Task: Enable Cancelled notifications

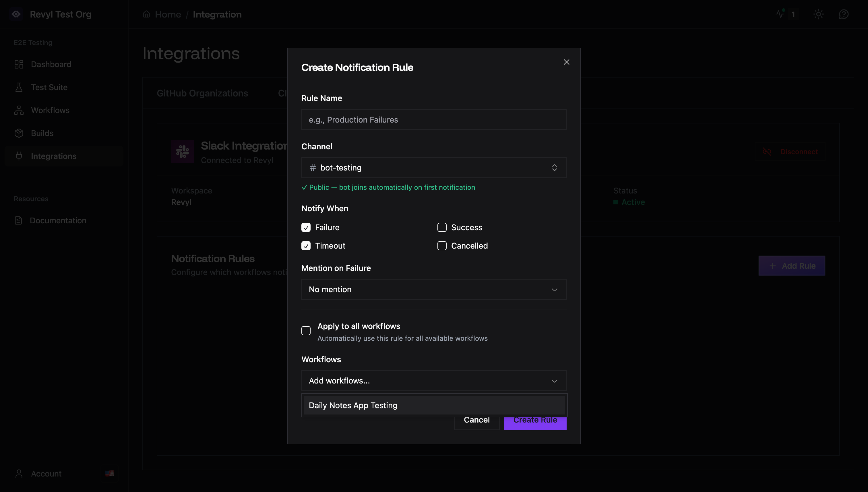Action: point(441,246)
